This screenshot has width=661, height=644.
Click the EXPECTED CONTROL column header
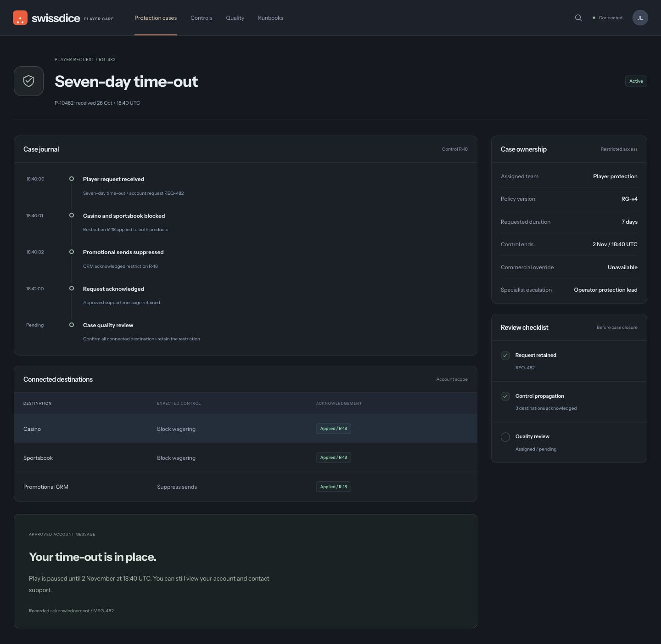[x=179, y=403]
